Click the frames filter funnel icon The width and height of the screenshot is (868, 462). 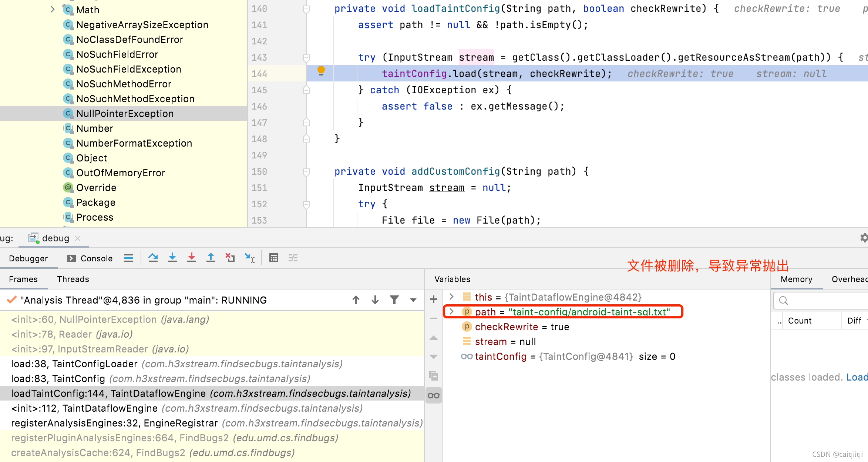[394, 300]
